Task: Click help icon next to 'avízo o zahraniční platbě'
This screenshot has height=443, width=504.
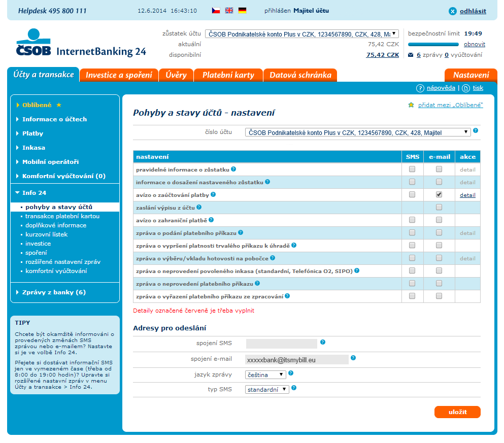Action: (211, 220)
